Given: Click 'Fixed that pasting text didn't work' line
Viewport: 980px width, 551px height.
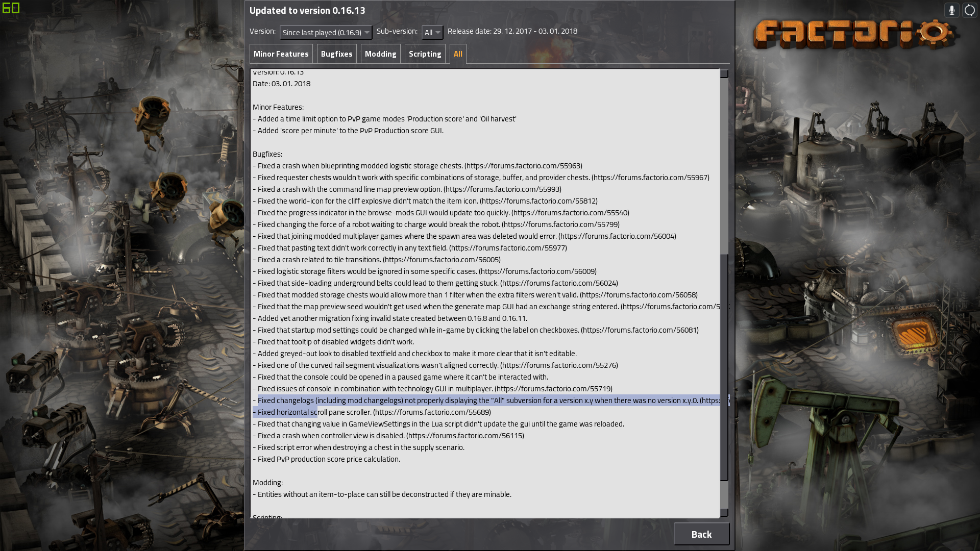Looking at the screenshot, I should 409,248.
